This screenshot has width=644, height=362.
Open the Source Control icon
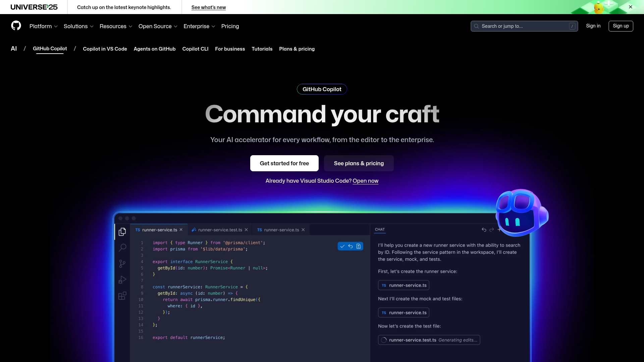[x=122, y=264]
